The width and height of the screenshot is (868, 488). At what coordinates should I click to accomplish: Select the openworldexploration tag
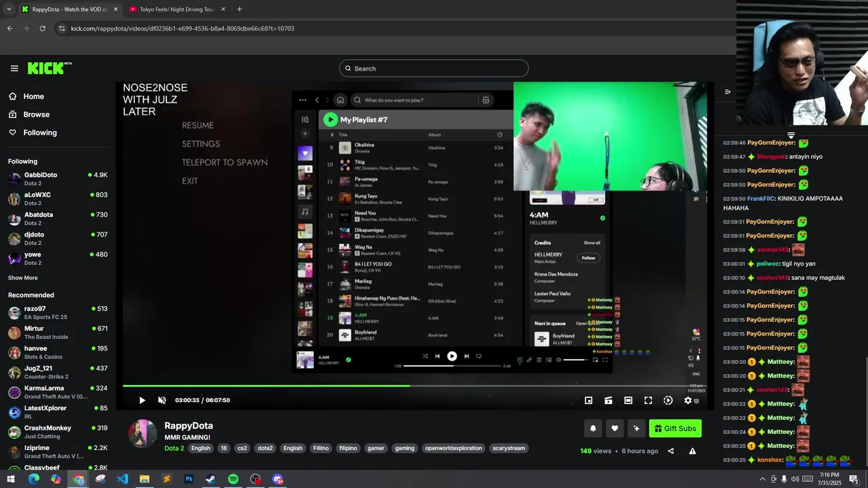point(454,448)
